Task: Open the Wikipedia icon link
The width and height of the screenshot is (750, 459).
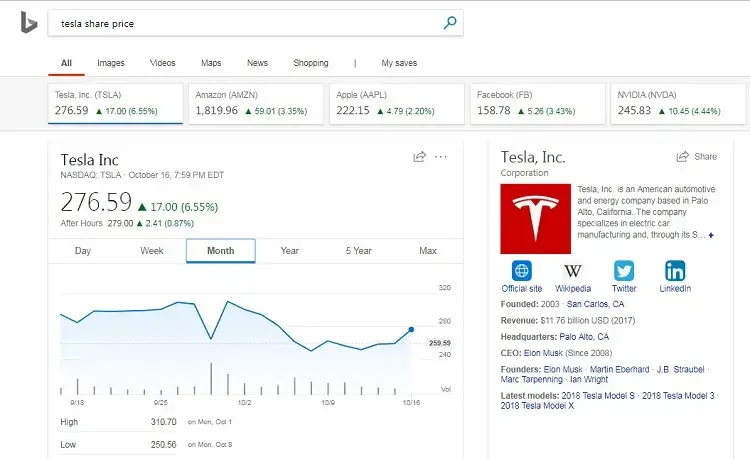Action: pos(573,271)
